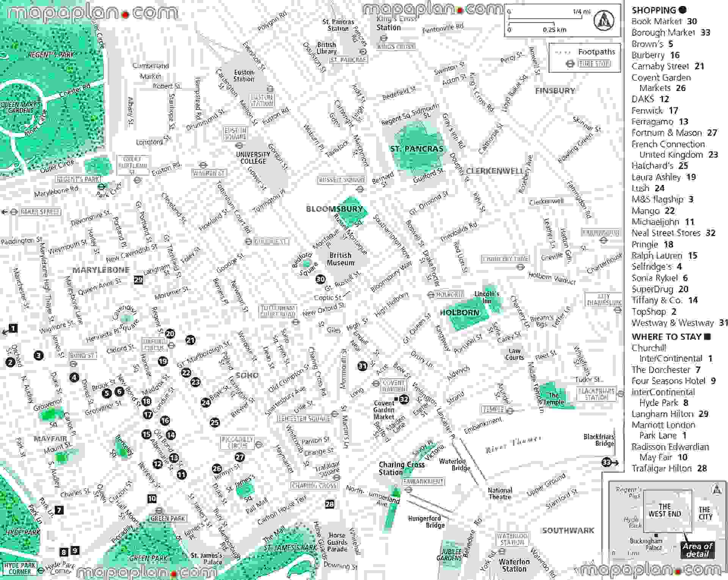Click the LEICESTER SQUARE station label
The height and width of the screenshot is (580, 728).
[x=304, y=419]
